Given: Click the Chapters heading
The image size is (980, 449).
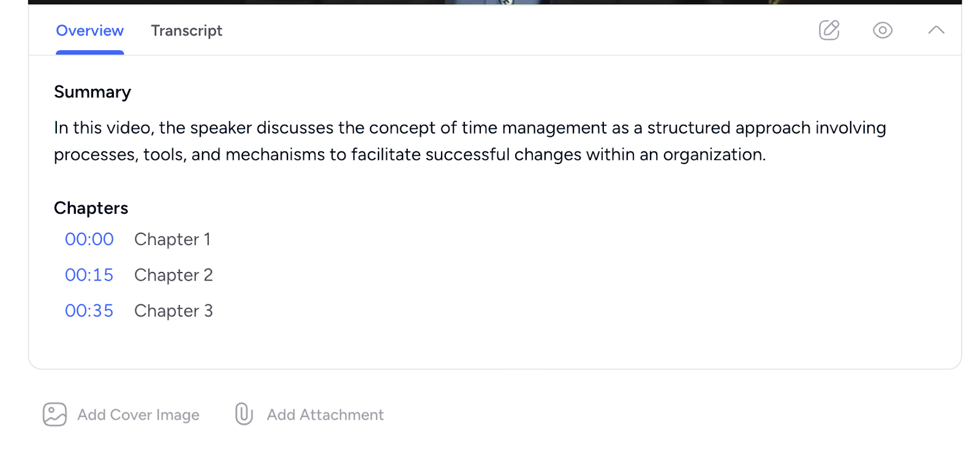Looking at the screenshot, I should pyautogui.click(x=91, y=208).
